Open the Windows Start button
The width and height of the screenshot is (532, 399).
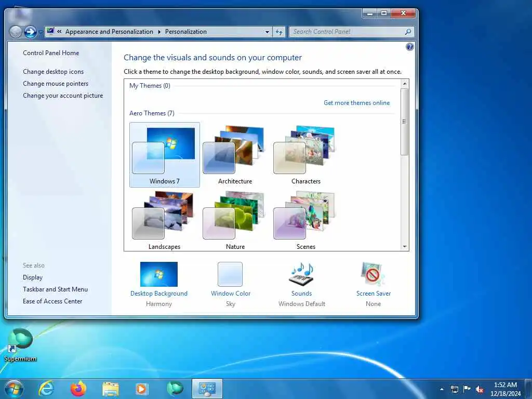[x=14, y=389]
